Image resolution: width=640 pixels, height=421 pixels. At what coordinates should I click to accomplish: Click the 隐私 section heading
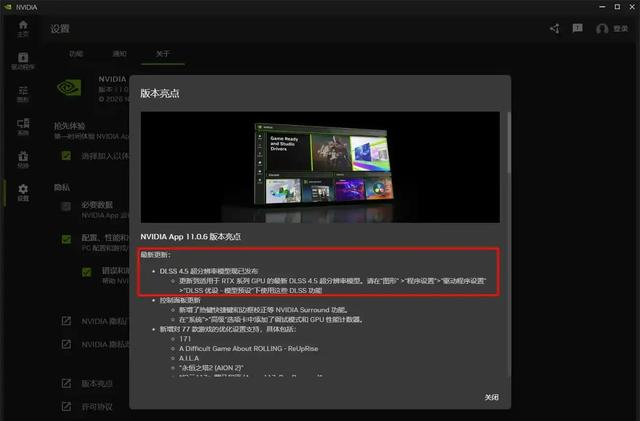(62, 187)
